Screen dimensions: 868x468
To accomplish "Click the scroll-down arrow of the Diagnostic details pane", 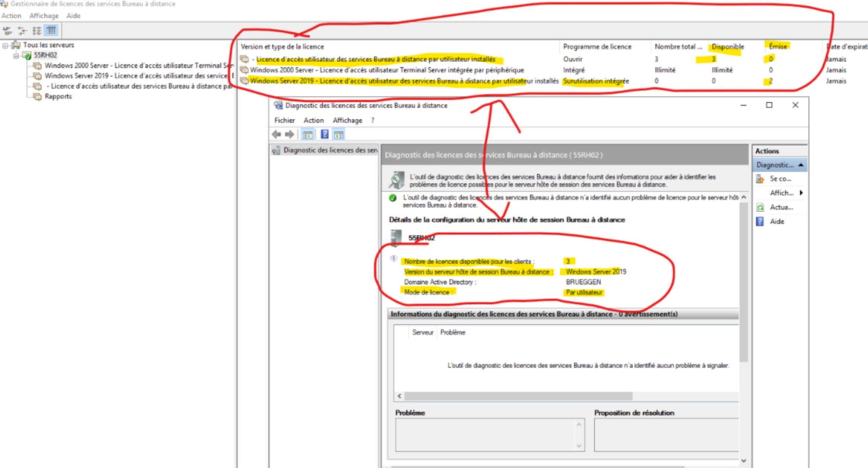I will [x=743, y=461].
